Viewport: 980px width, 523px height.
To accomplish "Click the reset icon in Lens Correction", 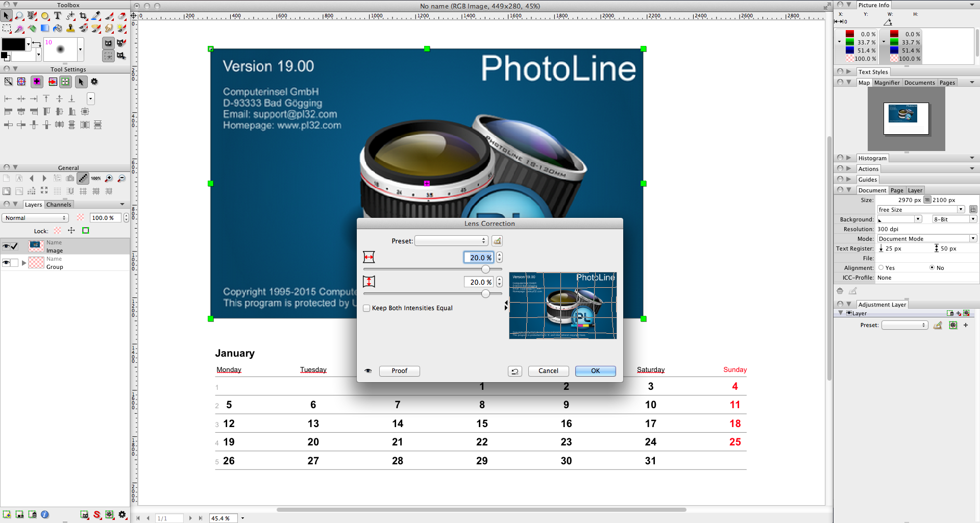I will pos(514,371).
